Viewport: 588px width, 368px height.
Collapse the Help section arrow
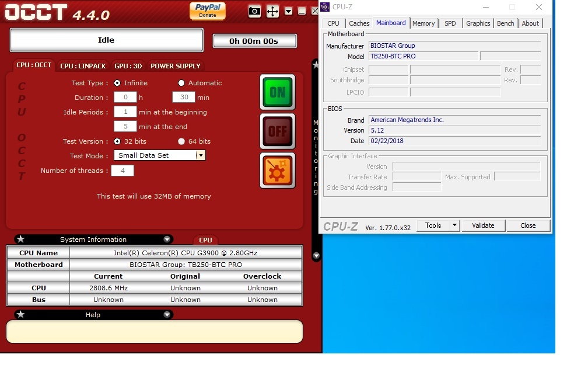[167, 315]
